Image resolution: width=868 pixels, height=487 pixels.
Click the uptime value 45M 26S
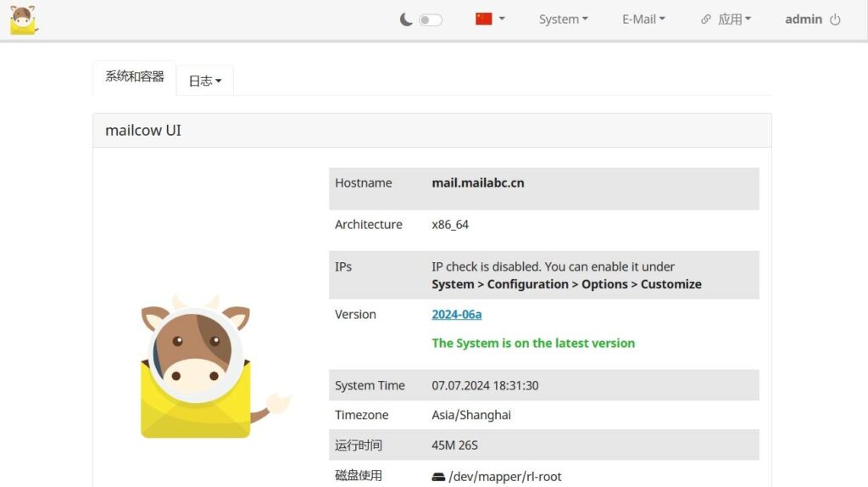coord(454,445)
